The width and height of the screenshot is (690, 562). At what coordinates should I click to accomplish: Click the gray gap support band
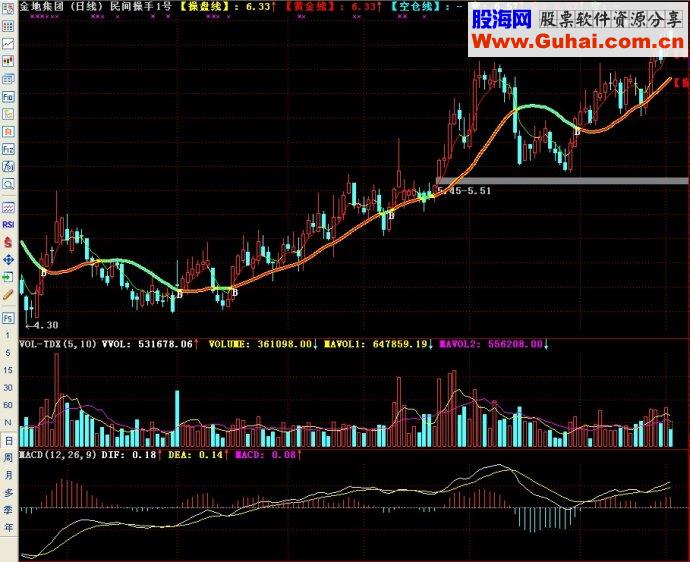click(562, 180)
